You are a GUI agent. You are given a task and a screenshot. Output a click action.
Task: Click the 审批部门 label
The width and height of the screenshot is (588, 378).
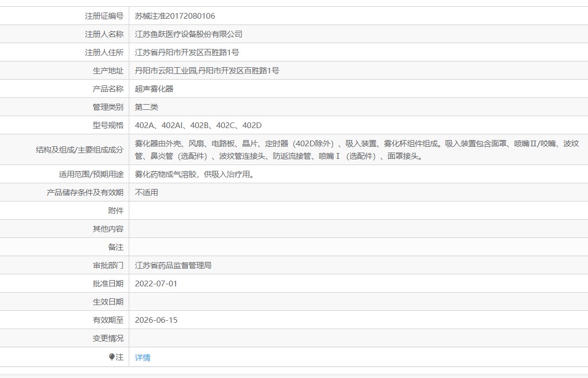point(108,265)
